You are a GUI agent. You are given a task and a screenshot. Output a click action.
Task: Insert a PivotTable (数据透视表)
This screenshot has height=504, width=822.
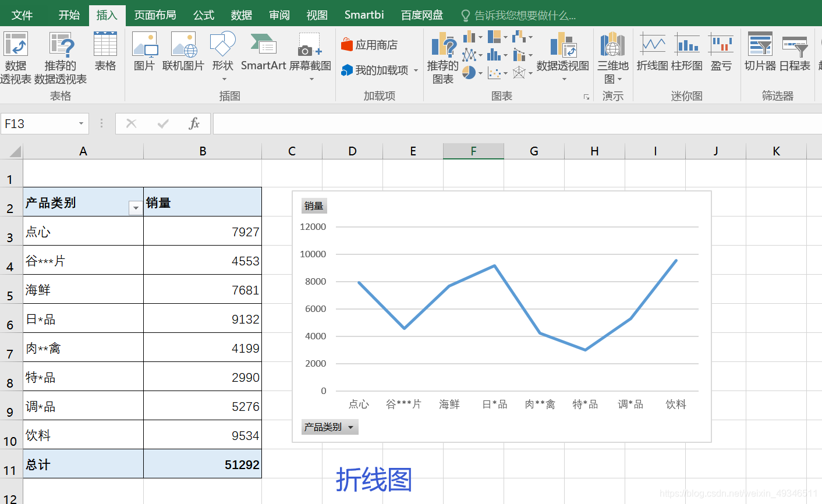click(16, 58)
